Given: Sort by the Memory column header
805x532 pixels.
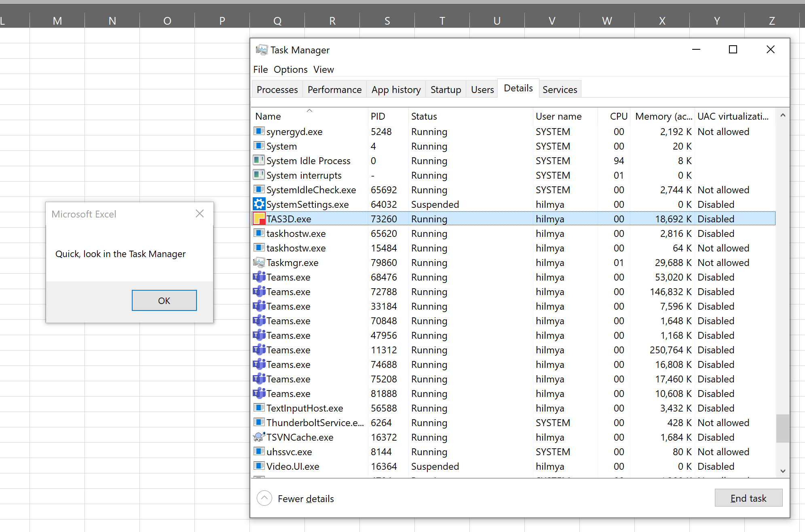Looking at the screenshot, I should pyautogui.click(x=663, y=116).
